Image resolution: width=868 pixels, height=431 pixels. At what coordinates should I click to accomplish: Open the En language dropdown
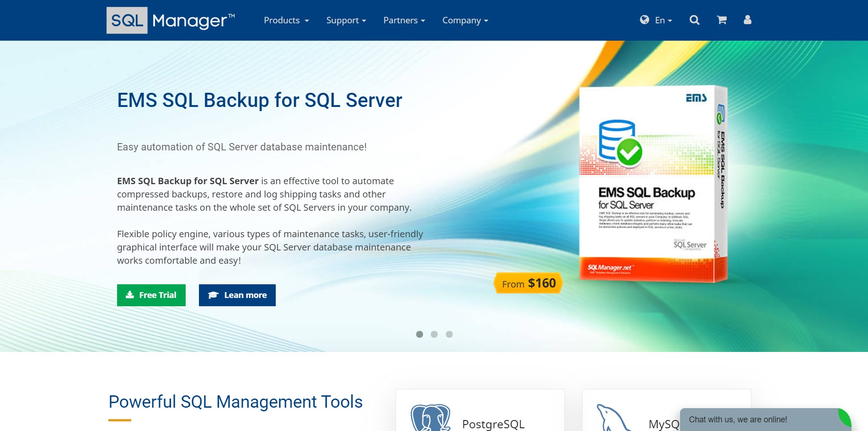click(x=664, y=20)
